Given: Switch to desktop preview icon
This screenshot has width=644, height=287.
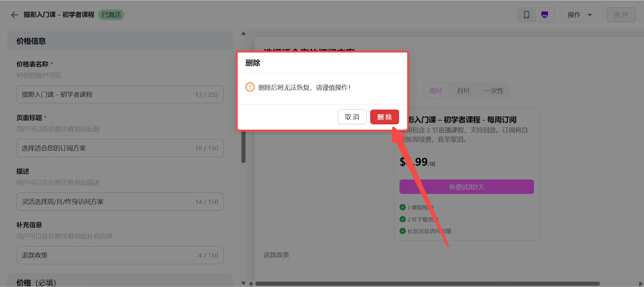Looking at the screenshot, I should click(x=545, y=15).
